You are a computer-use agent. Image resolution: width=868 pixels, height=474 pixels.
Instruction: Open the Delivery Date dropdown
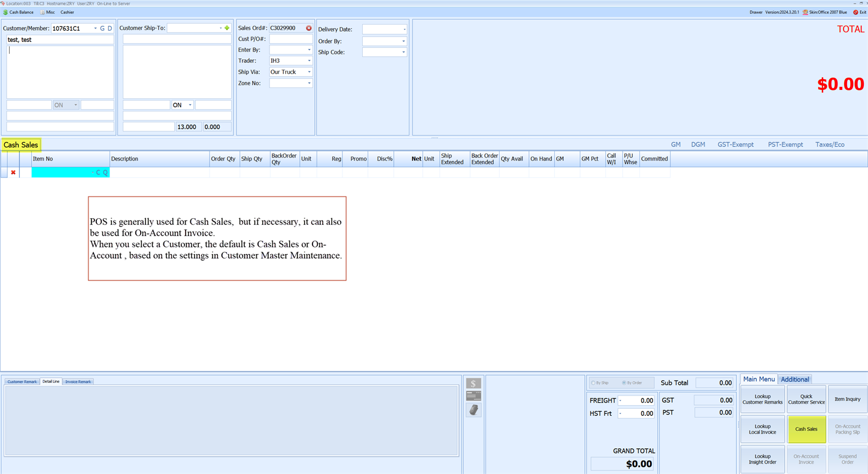click(404, 29)
